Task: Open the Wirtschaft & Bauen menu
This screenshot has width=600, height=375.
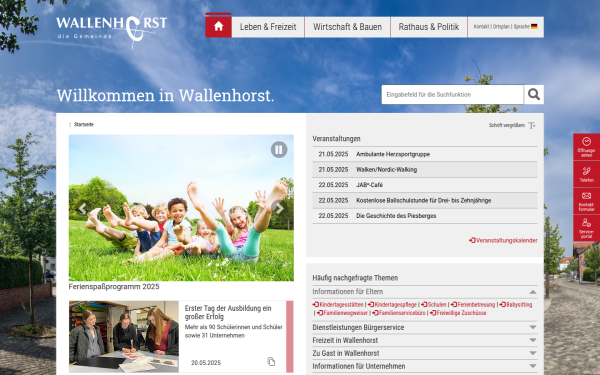Action: [347, 27]
